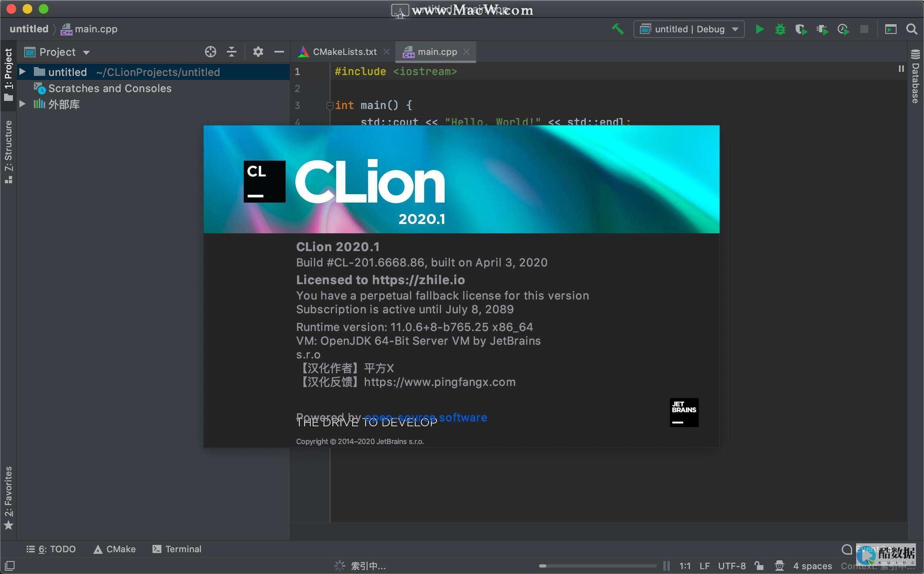Open inspections inspector hat icon
The width and height of the screenshot is (924, 574).
[x=779, y=566]
